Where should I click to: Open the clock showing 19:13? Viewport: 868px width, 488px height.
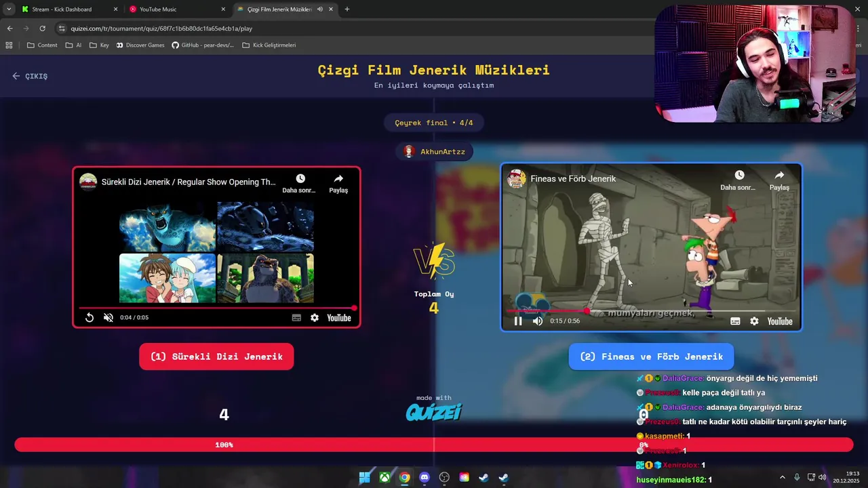[846, 477]
